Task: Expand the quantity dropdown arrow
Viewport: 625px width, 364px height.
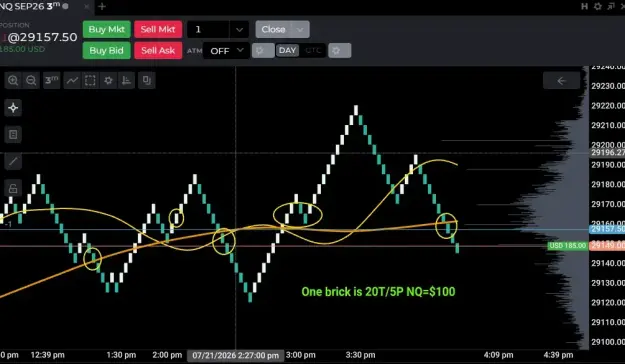Action: (239, 30)
